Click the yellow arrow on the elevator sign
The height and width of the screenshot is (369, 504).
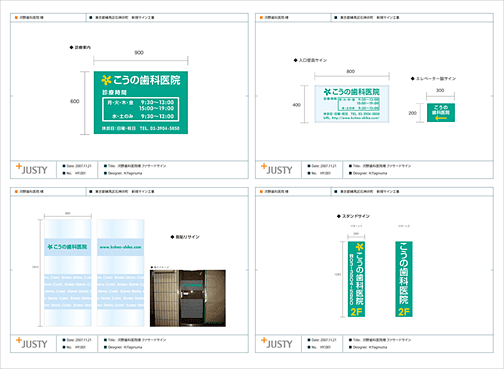[441, 118]
